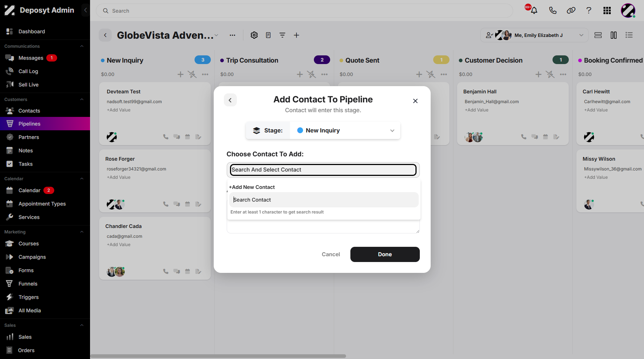
Task: Open the profile avatar at top right
Action: coord(628,10)
